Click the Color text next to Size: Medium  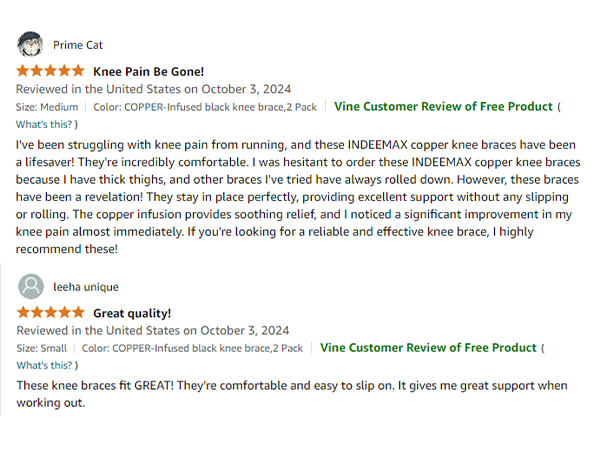(x=207, y=107)
